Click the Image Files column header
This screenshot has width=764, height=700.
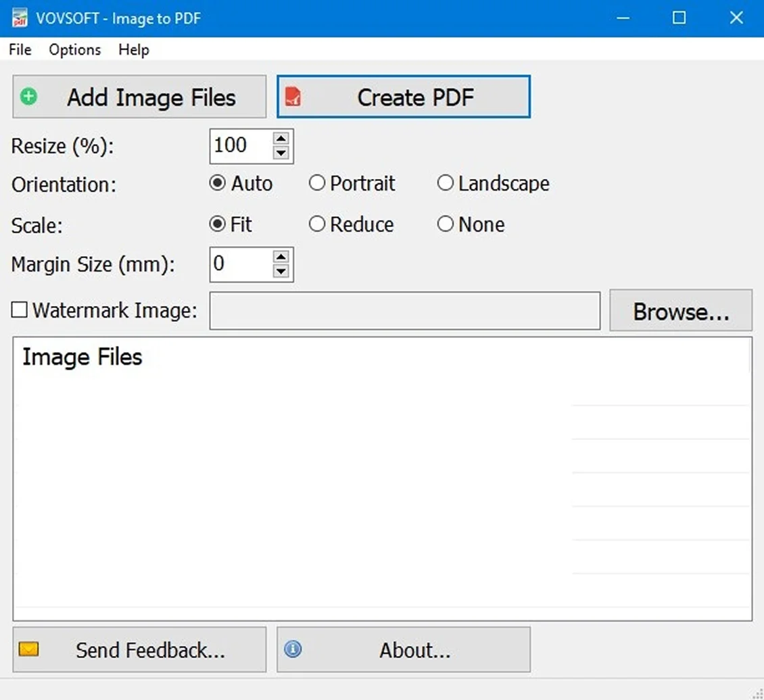pyautogui.click(x=82, y=357)
